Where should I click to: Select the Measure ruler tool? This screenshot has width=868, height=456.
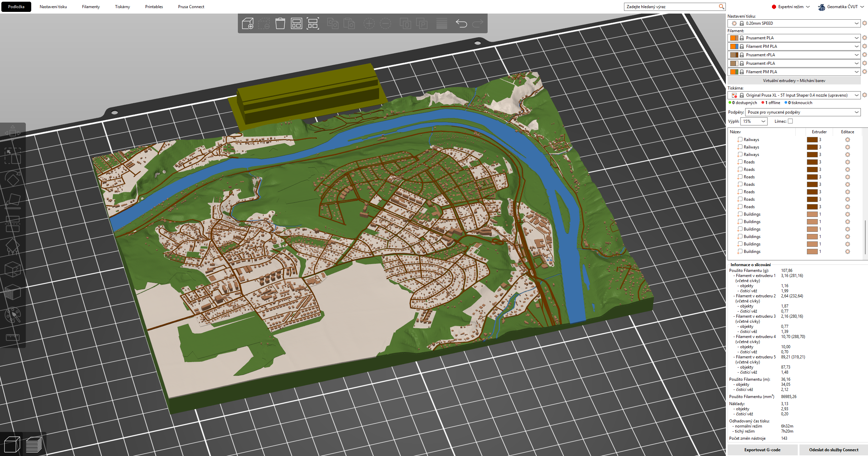point(13,337)
